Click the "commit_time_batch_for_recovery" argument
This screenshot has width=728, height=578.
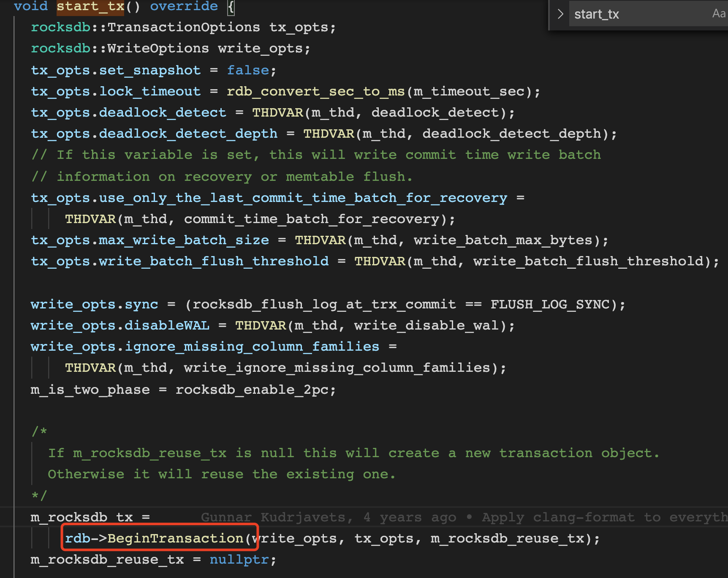[312, 219]
